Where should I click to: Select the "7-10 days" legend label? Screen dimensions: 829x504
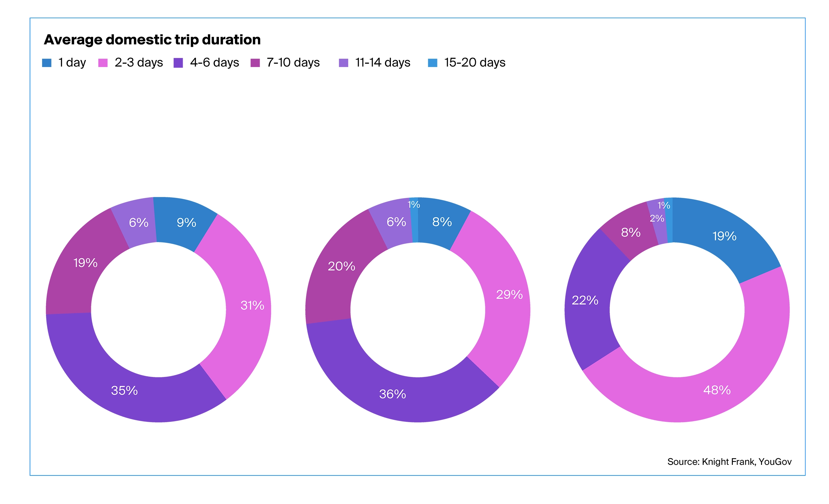[293, 63]
